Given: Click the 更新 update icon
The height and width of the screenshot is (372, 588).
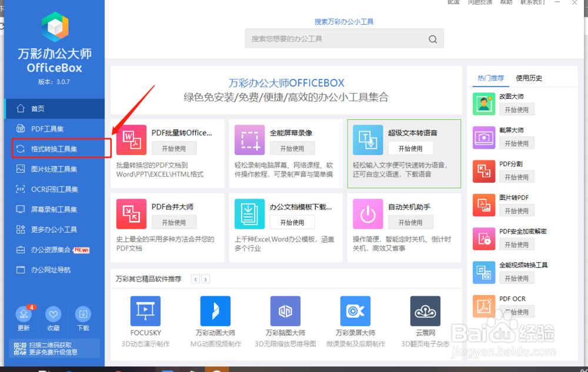Looking at the screenshot, I should click(24, 314).
